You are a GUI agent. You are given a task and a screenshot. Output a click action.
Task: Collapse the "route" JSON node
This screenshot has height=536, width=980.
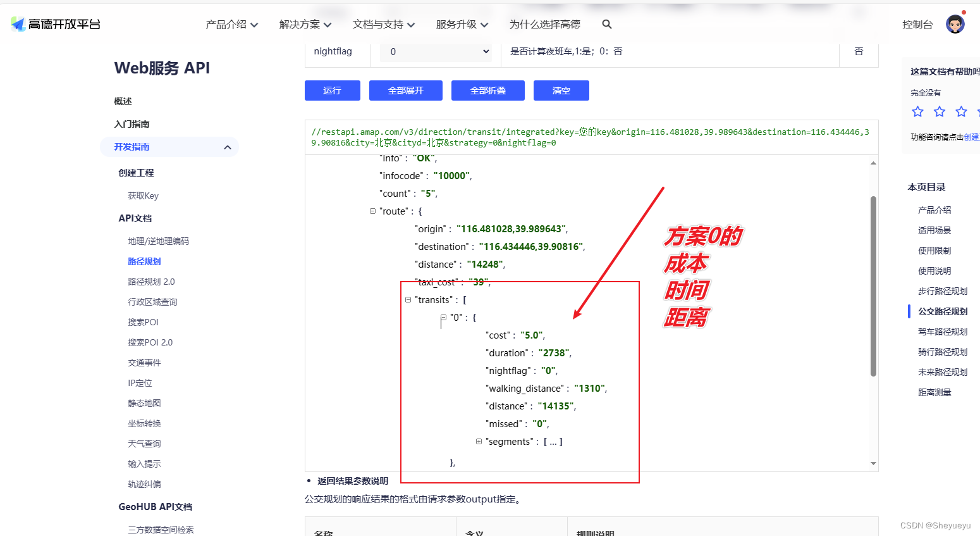point(372,211)
